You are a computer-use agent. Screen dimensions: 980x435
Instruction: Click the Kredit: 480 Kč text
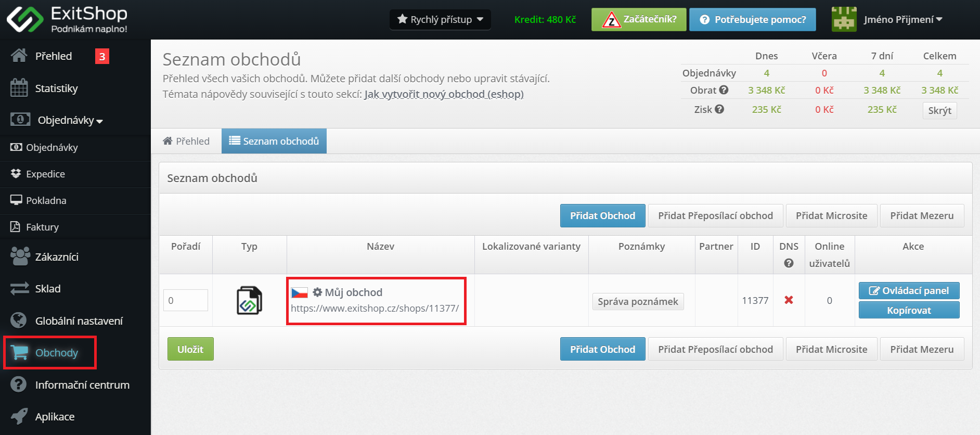point(545,20)
